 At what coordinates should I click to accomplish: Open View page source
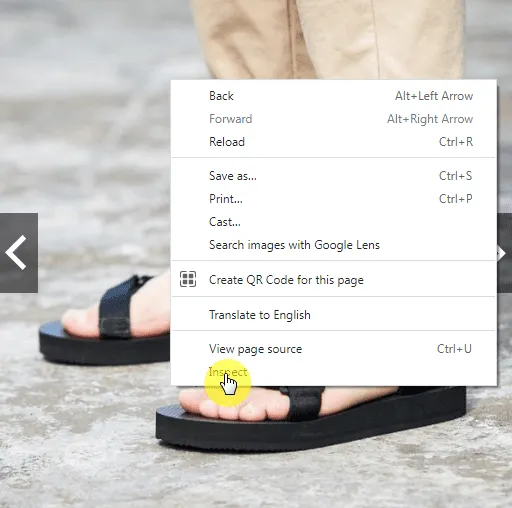pyautogui.click(x=333, y=349)
